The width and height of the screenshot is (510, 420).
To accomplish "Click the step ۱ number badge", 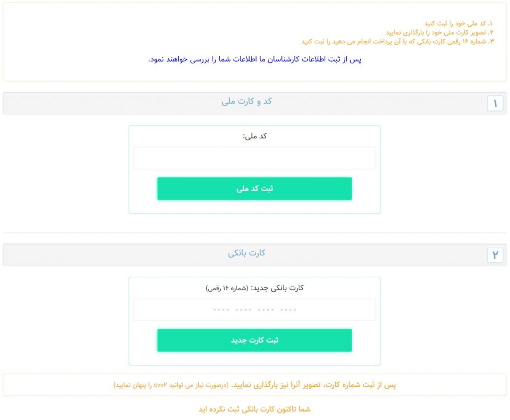I will coord(495,104).
